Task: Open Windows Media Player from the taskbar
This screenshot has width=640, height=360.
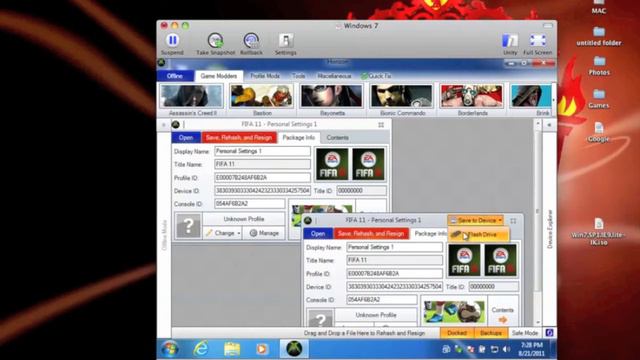Action: point(262,349)
